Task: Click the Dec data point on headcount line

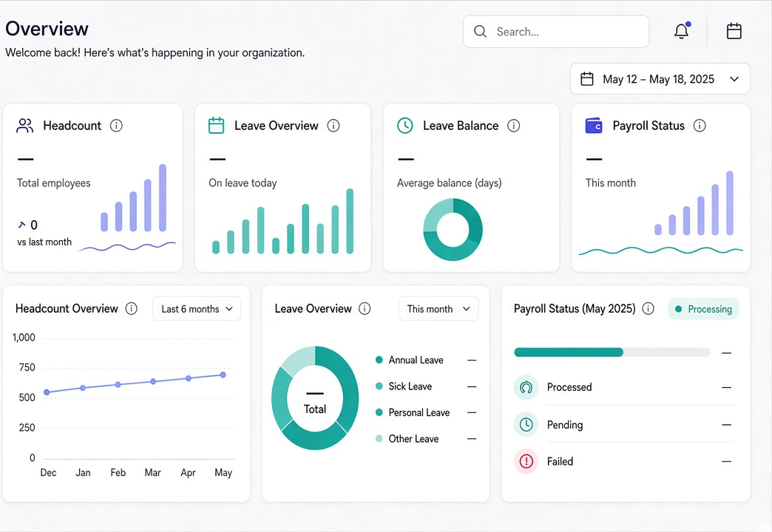Action: click(47, 392)
